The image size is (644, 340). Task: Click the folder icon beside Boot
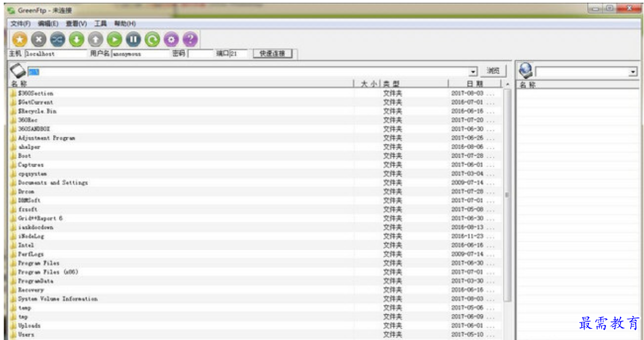13,156
